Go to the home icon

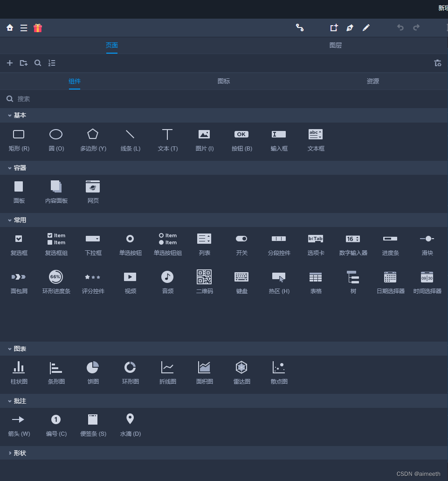(x=10, y=27)
